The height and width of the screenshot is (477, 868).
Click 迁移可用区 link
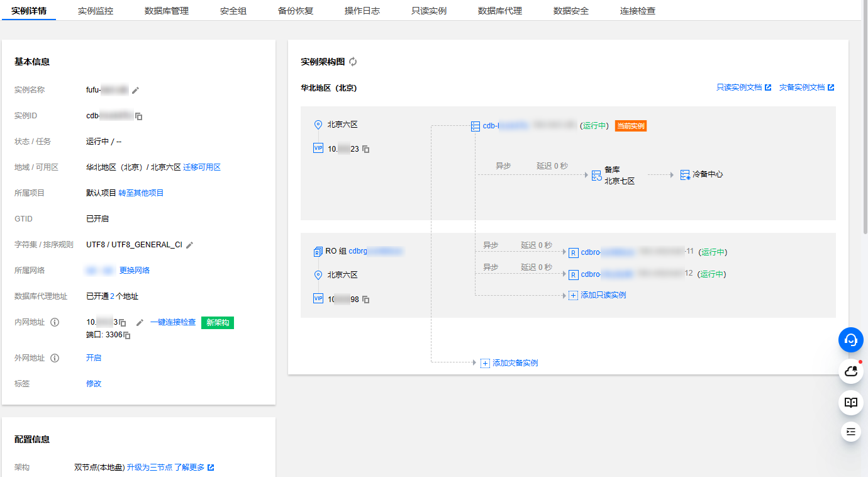point(202,167)
